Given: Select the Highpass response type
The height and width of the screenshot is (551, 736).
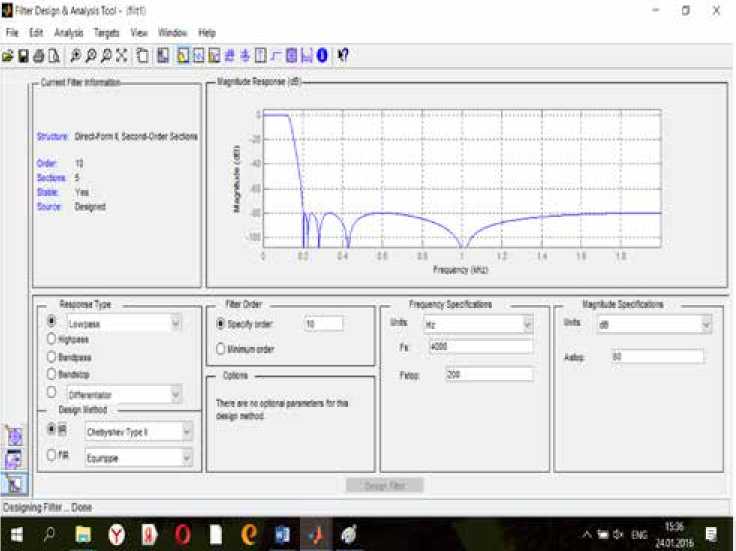Looking at the screenshot, I should [x=52, y=340].
